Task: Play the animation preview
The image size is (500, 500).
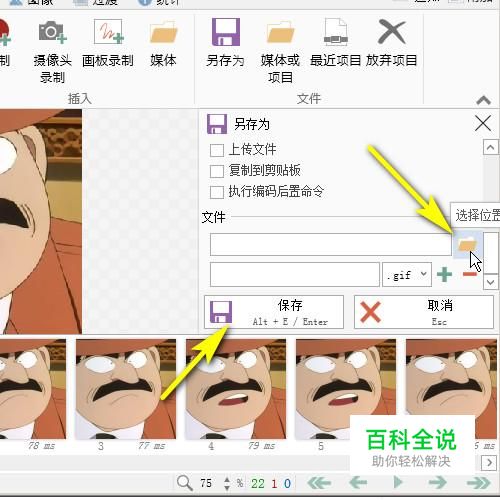Action: click(x=398, y=482)
